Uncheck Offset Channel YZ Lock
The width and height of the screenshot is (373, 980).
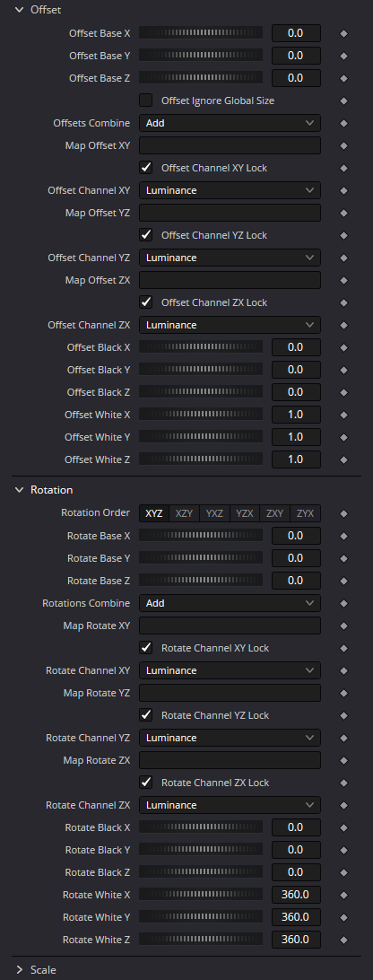[x=145, y=235]
